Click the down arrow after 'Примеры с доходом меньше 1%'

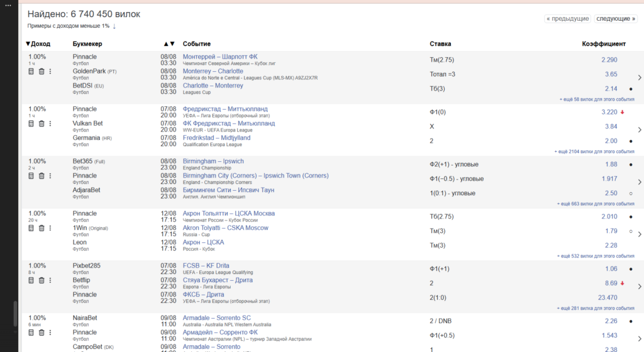click(x=114, y=26)
